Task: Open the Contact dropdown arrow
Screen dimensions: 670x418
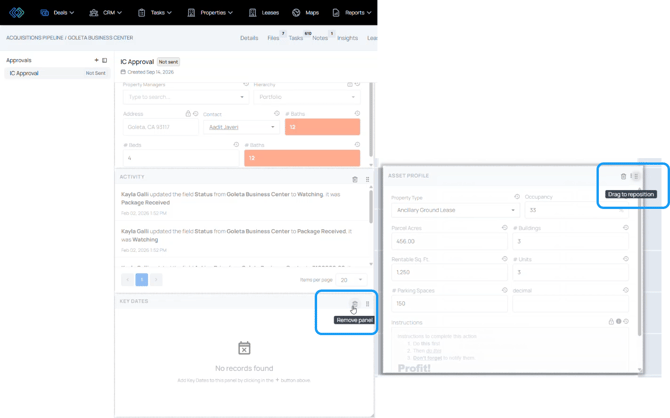Action: (x=273, y=127)
